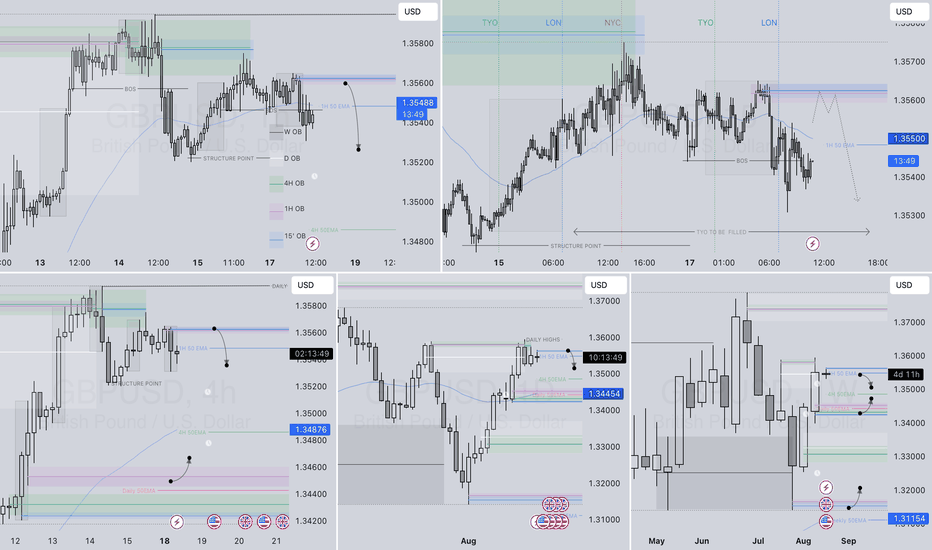Click the Aug label on the daily chart time axis
This screenshot has width=932, height=550.
coord(468,540)
